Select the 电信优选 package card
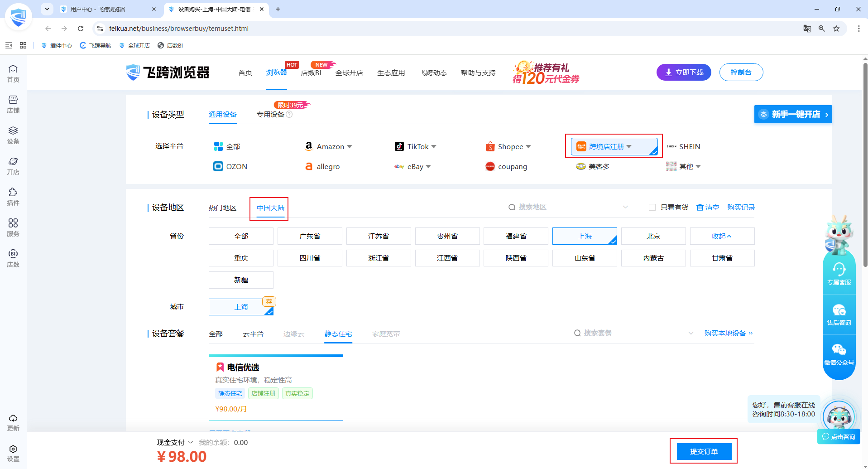Image resolution: width=868 pixels, height=469 pixels. (276, 387)
